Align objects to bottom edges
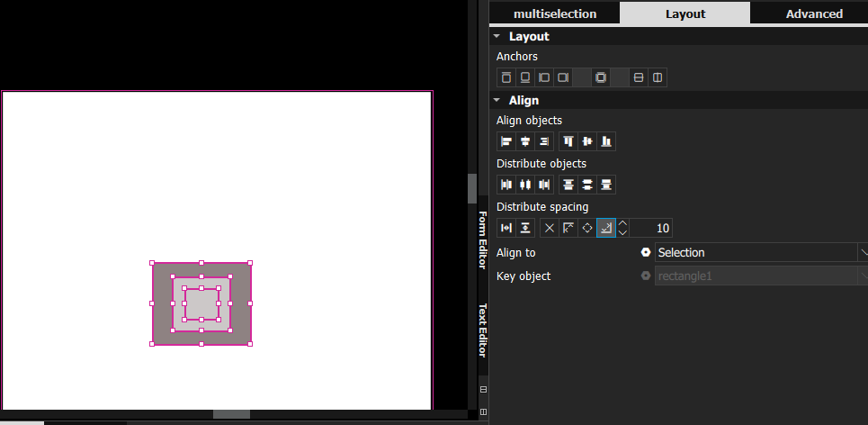This screenshot has width=868, height=425. point(606,141)
